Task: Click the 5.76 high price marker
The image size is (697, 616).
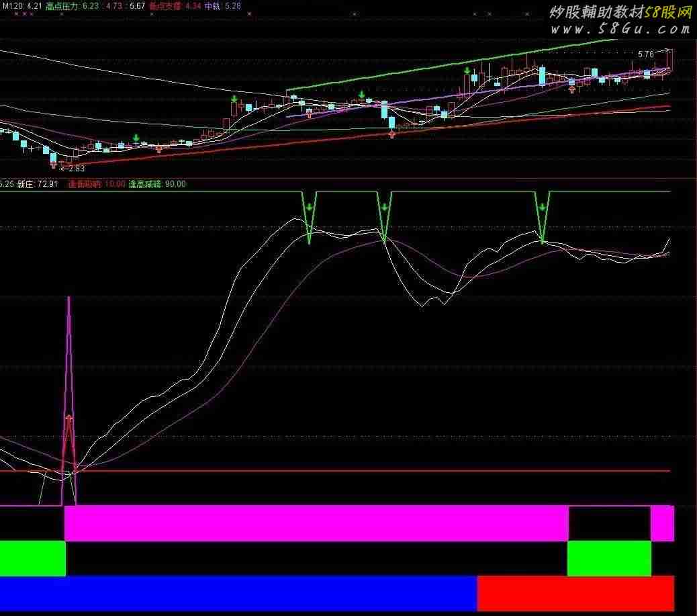Action: 645,54
